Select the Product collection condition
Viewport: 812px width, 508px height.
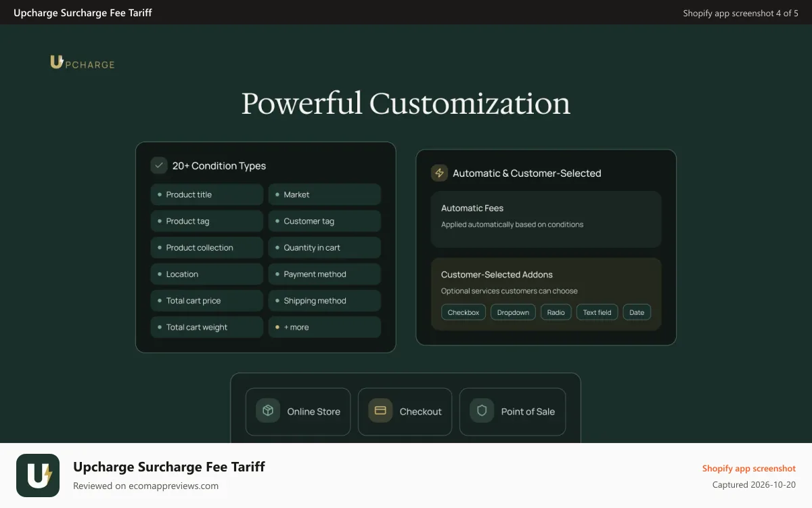[x=206, y=247]
